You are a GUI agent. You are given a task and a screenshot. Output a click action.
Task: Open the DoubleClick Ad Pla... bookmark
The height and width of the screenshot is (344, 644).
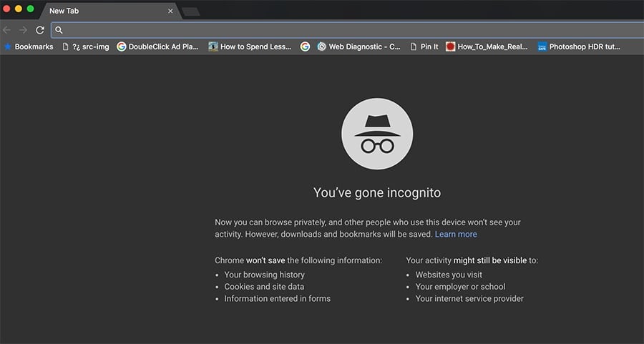point(157,46)
